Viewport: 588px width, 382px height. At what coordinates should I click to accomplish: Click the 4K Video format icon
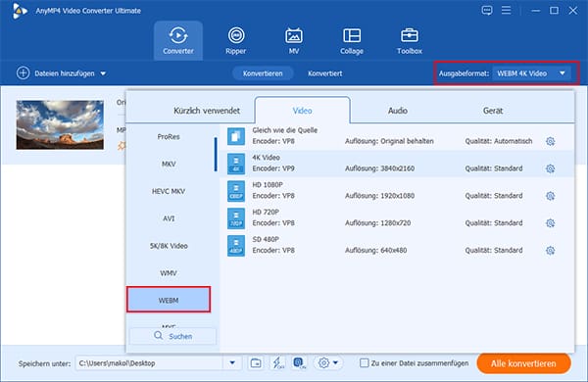coord(236,164)
